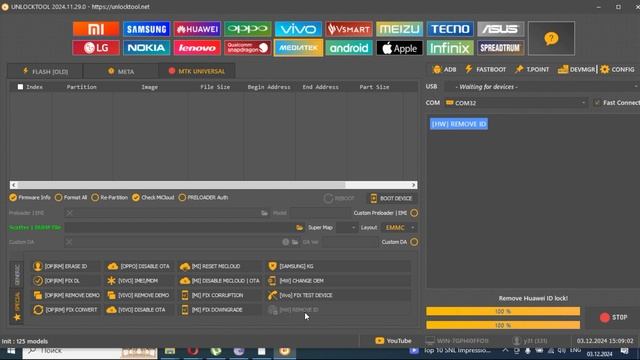Image resolution: width=640 pixels, height=360 pixels.
Task: Open the USB device dropdown
Action: [x=542, y=87]
